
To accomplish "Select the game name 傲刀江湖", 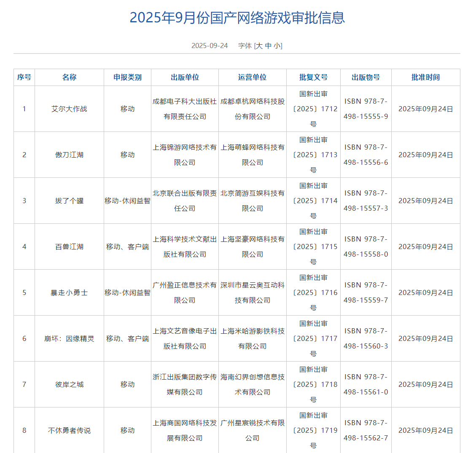I will point(69,155).
